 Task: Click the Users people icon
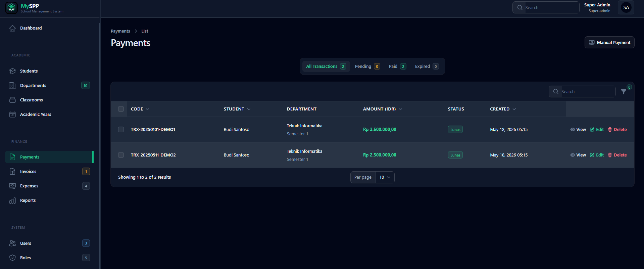[12, 243]
